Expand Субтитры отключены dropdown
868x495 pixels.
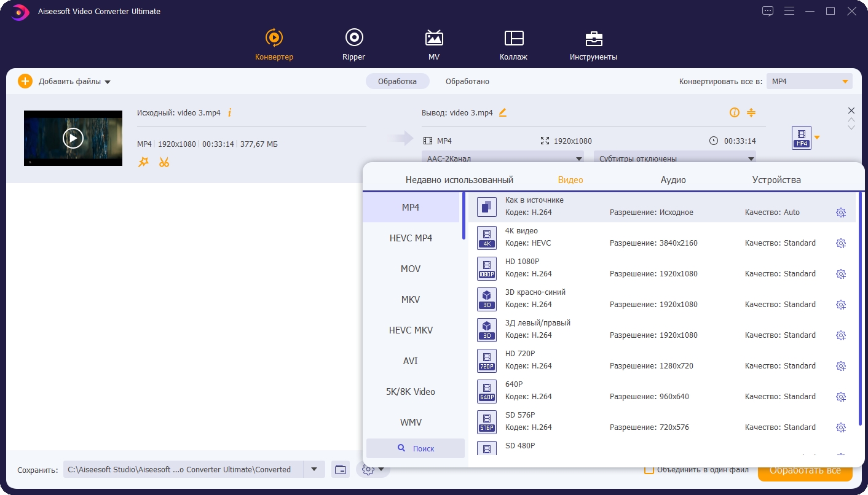pyautogui.click(x=674, y=158)
